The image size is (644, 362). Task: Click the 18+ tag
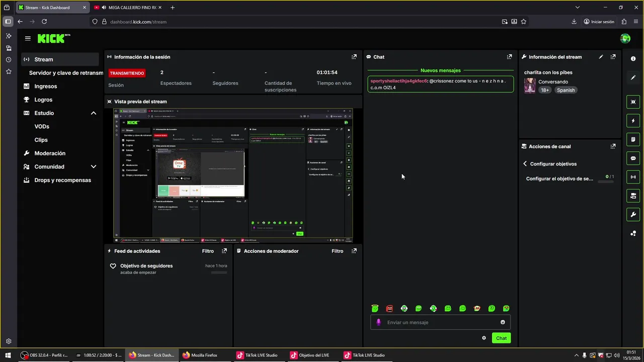[x=545, y=90]
